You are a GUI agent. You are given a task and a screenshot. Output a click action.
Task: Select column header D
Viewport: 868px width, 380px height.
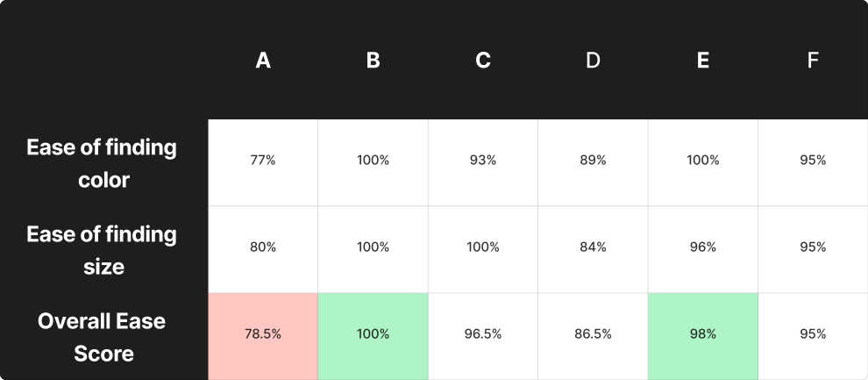point(593,61)
